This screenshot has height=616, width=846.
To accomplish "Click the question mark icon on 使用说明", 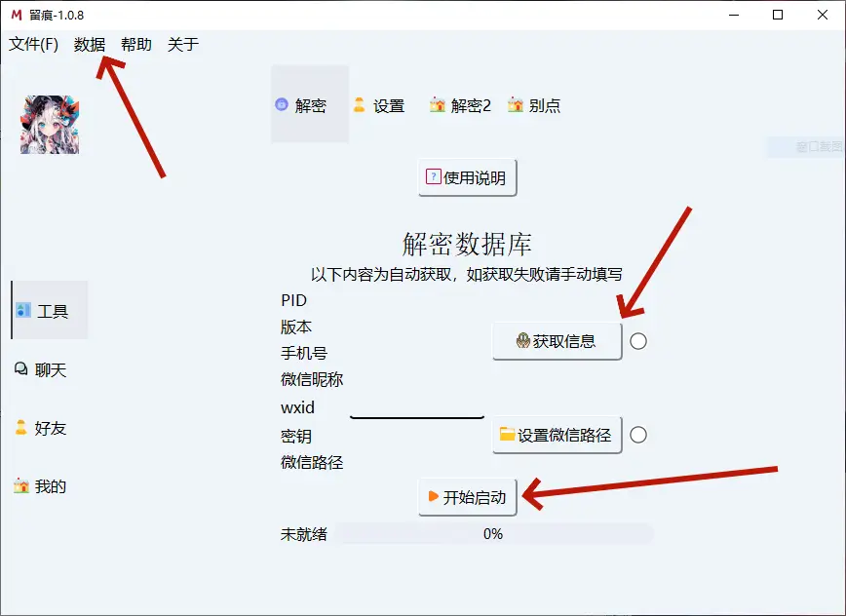I will click(434, 177).
